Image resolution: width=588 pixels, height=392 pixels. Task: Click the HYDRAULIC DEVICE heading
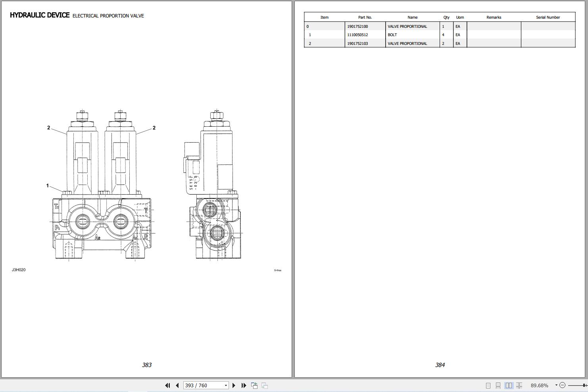tap(40, 15)
